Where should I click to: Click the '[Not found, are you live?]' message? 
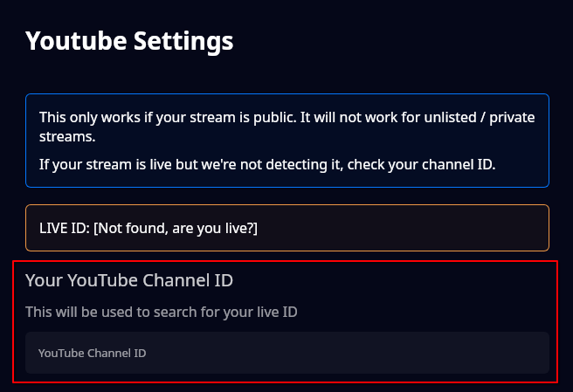tap(176, 229)
